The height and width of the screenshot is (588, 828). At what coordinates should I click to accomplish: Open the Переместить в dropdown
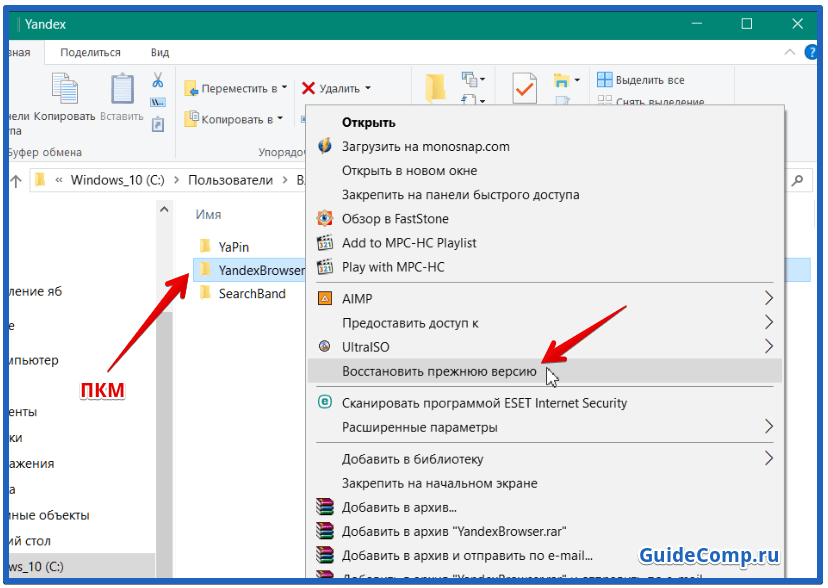point(236,88)
